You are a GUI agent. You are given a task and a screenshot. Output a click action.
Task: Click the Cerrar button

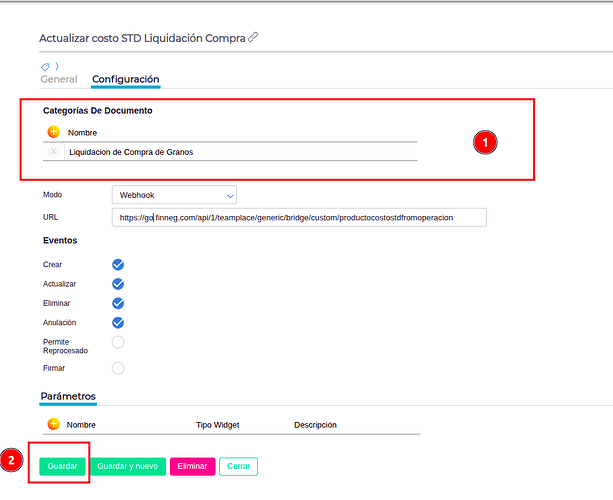pos(238,466)
